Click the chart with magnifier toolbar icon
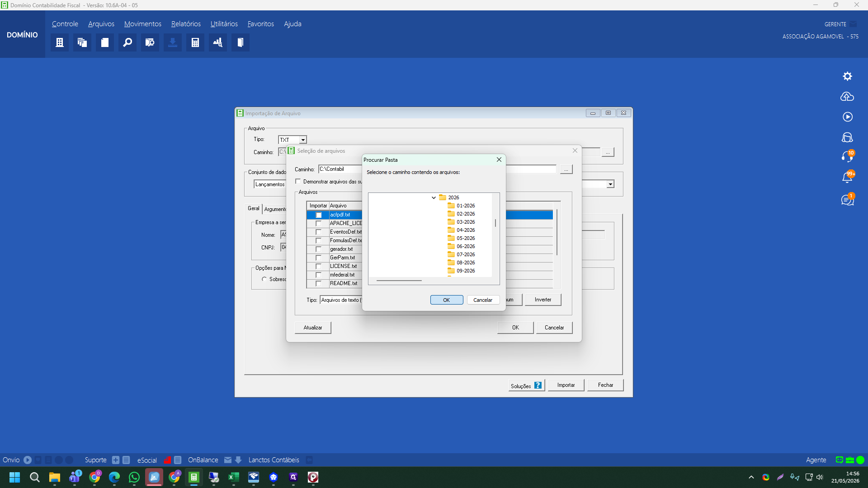The height and width of the screenshot is (488, 868). tap(218, 42)
